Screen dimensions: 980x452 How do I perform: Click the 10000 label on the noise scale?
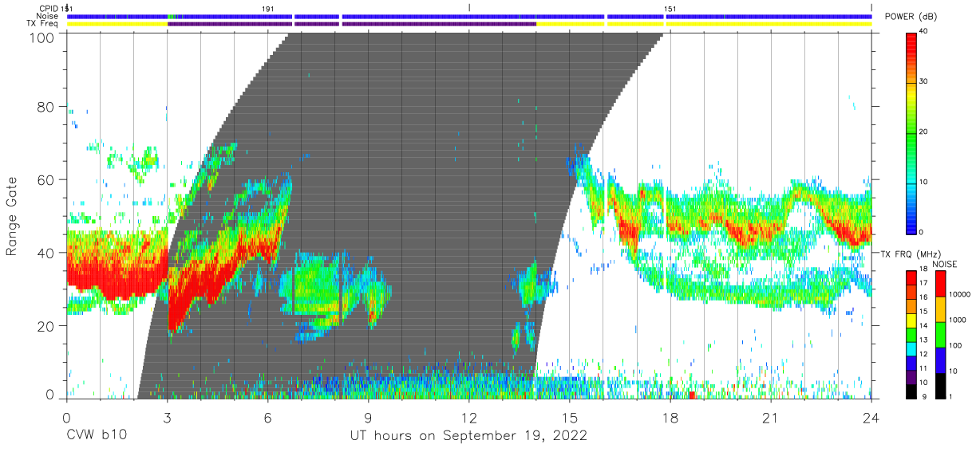click(961, 295)
